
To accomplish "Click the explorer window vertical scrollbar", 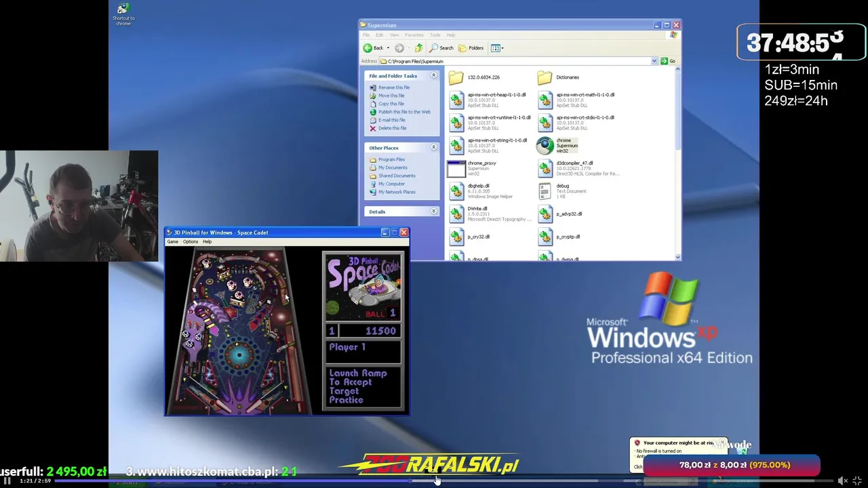I will point(678,163).
